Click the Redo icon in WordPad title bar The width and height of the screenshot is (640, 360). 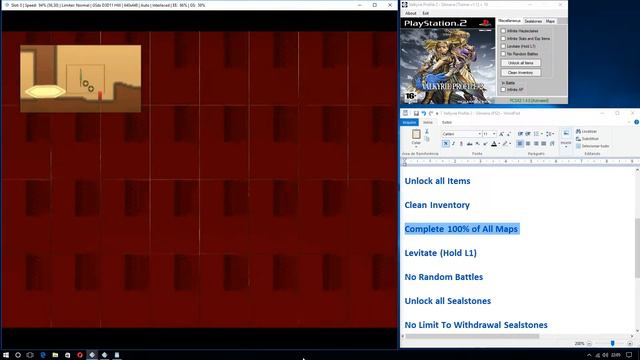coord(431,113)
